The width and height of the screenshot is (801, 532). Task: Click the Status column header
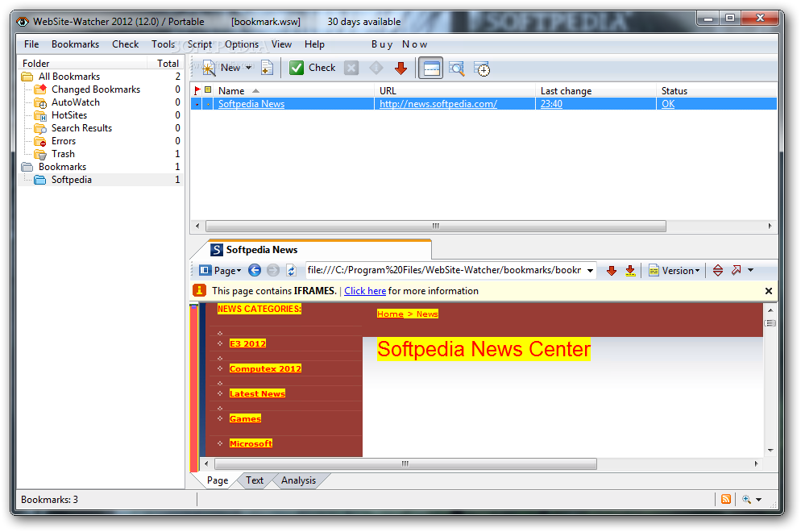716,90
